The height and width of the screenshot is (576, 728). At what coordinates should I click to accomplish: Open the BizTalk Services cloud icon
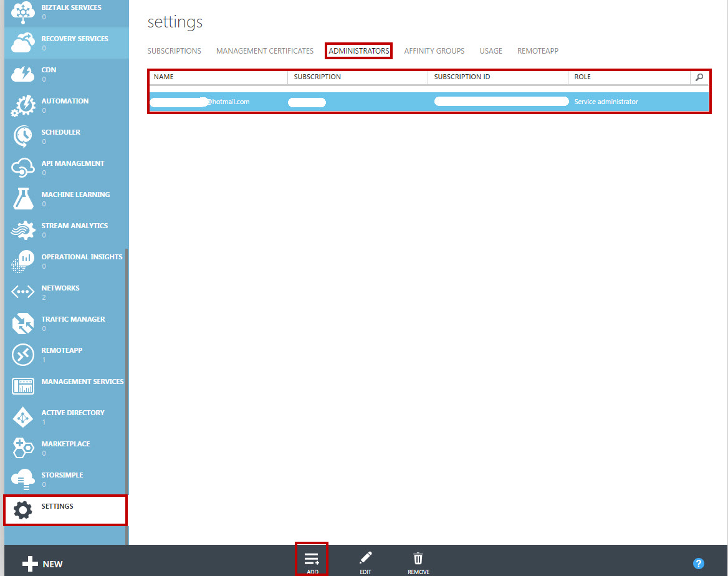pyautogui.click(x=22, y=12)
